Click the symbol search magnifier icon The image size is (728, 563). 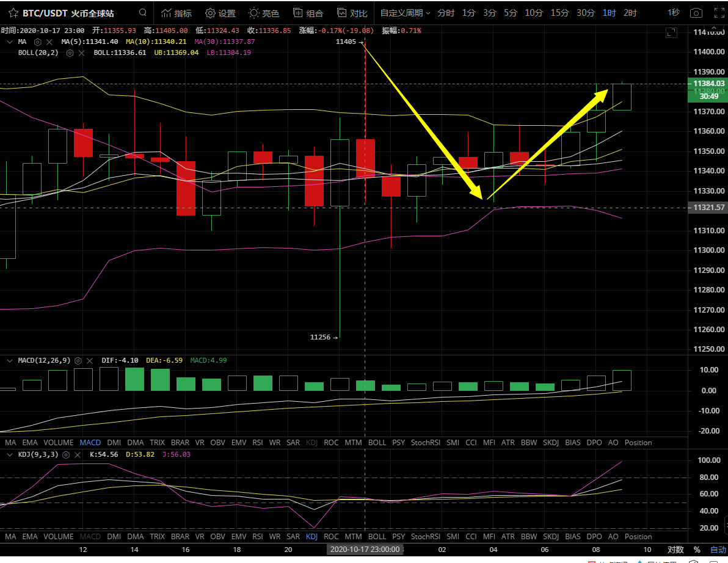tap(142, 13)
